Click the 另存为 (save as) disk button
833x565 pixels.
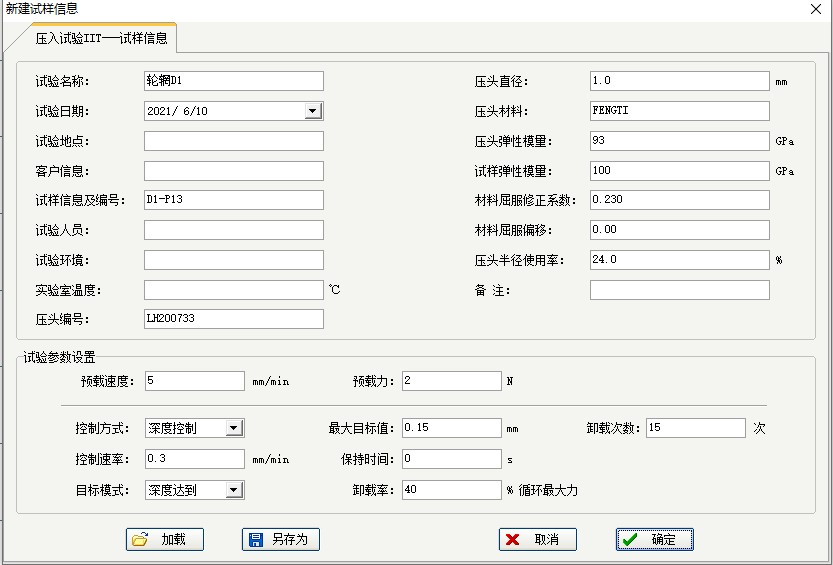click(x=280, y=539)
